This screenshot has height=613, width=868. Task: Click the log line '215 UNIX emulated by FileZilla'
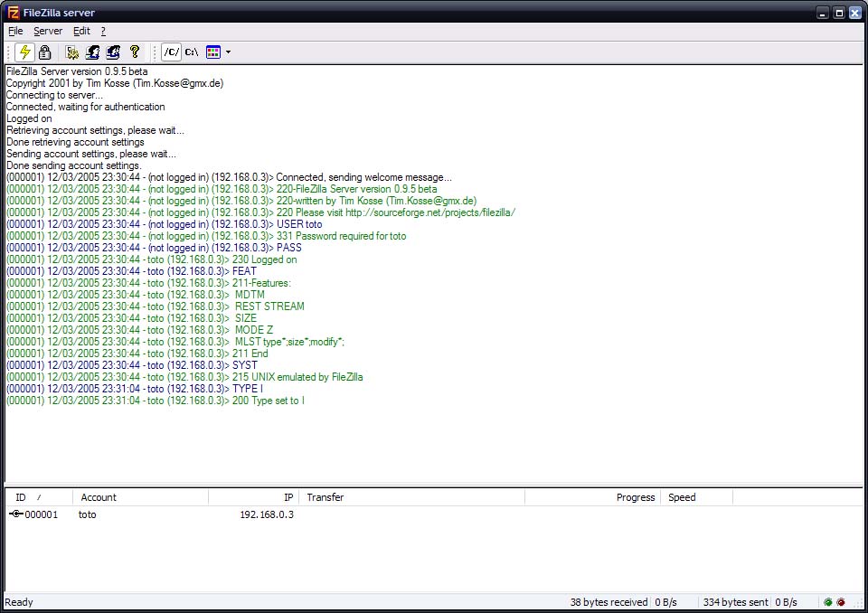point(184,377)
